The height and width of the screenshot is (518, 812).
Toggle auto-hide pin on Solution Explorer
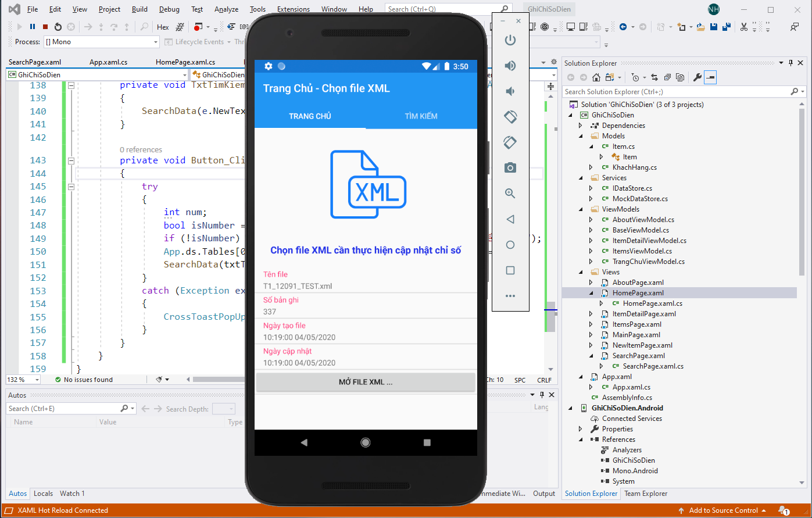[790, 63]
